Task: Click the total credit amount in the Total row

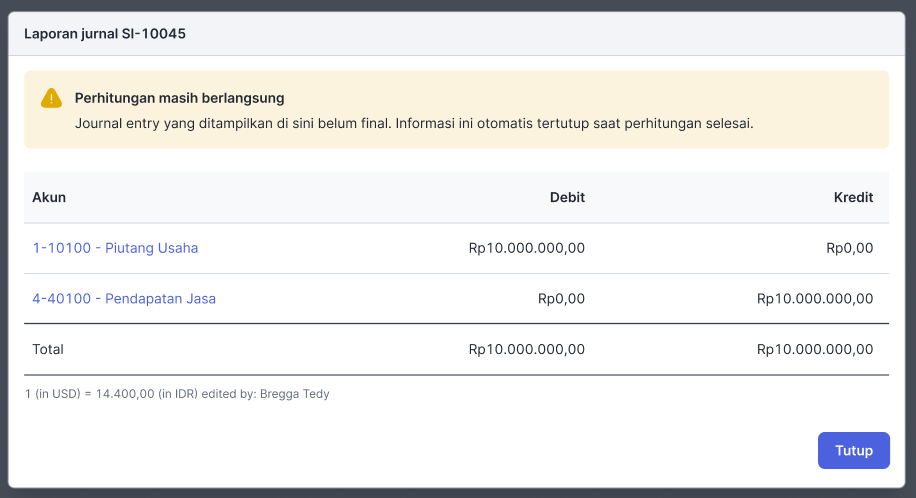Action: click(x=814, y=349)
